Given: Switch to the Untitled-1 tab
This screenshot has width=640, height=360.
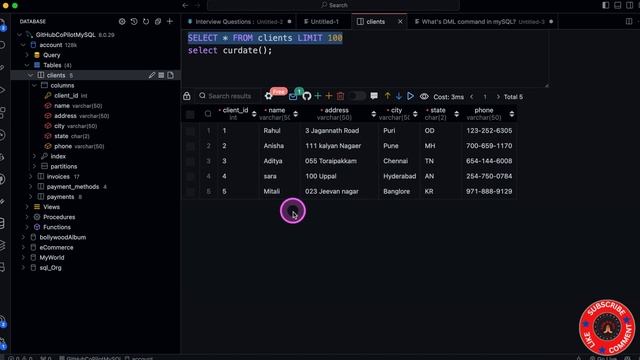Looking at the screenshot, I should pyautogui.click(x=324, y=22).
